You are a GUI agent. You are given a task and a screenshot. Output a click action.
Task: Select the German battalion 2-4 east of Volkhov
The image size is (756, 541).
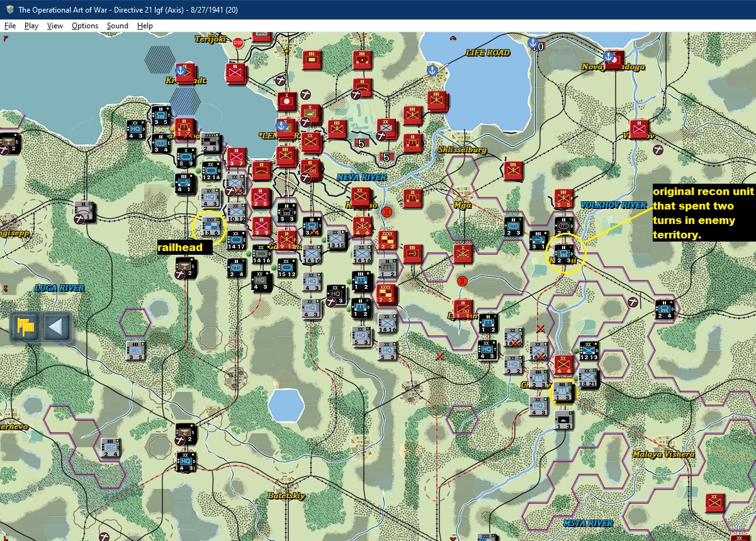(664, 309)
